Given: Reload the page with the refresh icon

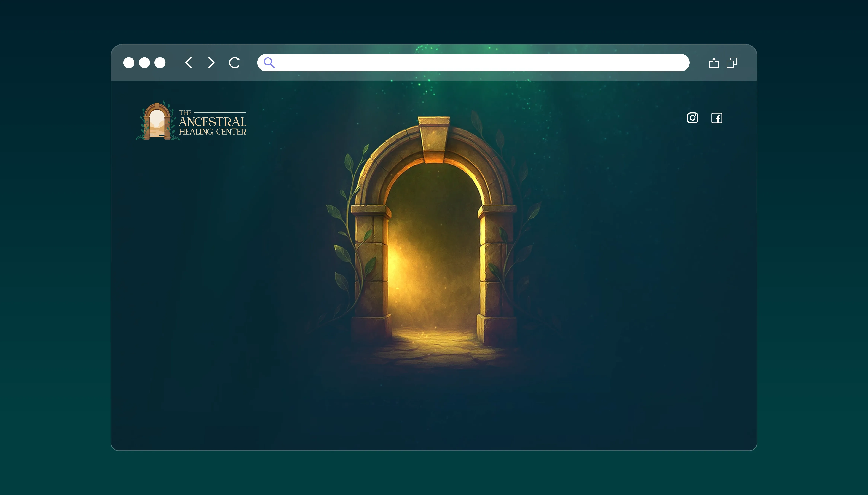Looking at the screenshot, I should coord(235,63).
